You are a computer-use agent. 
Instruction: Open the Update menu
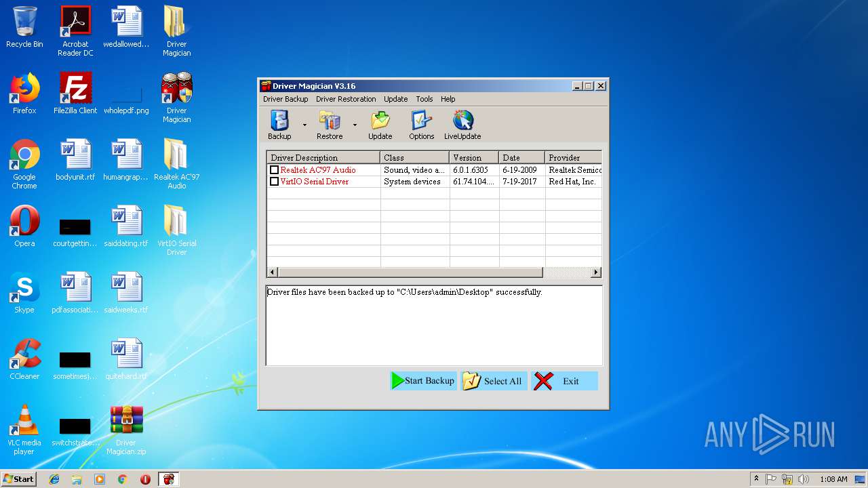(x=395, y=99)
